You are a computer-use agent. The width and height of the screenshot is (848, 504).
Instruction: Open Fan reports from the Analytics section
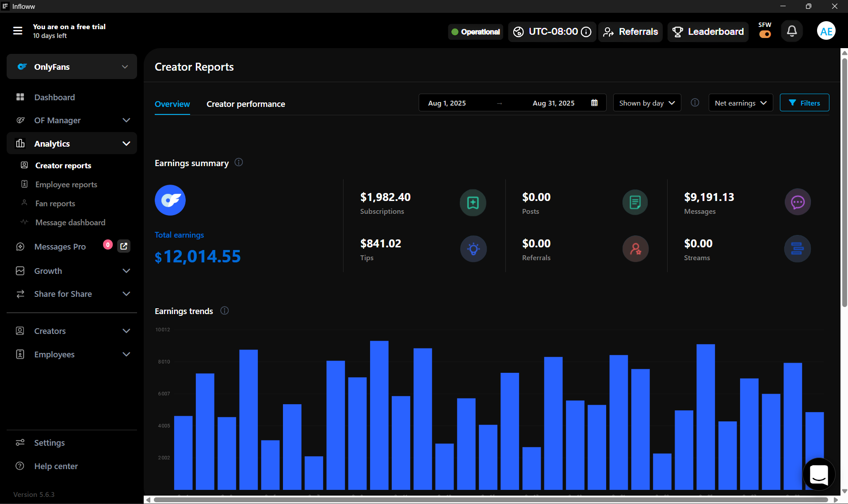tap(55, 203)
